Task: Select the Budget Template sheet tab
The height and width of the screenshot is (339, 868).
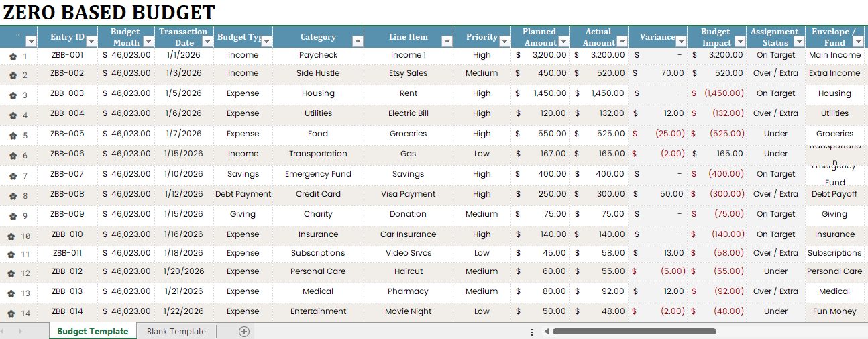Action: click(x=93, y=331)
